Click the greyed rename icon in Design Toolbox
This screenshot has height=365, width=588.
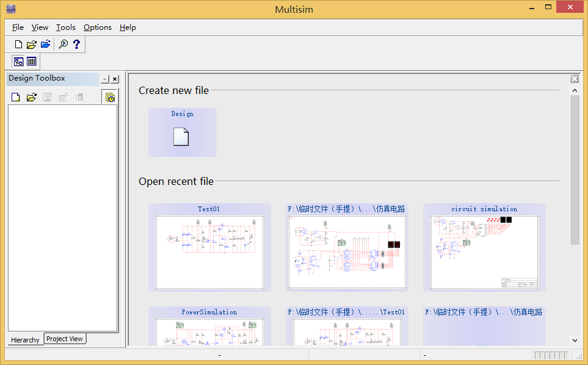[79, 98]
